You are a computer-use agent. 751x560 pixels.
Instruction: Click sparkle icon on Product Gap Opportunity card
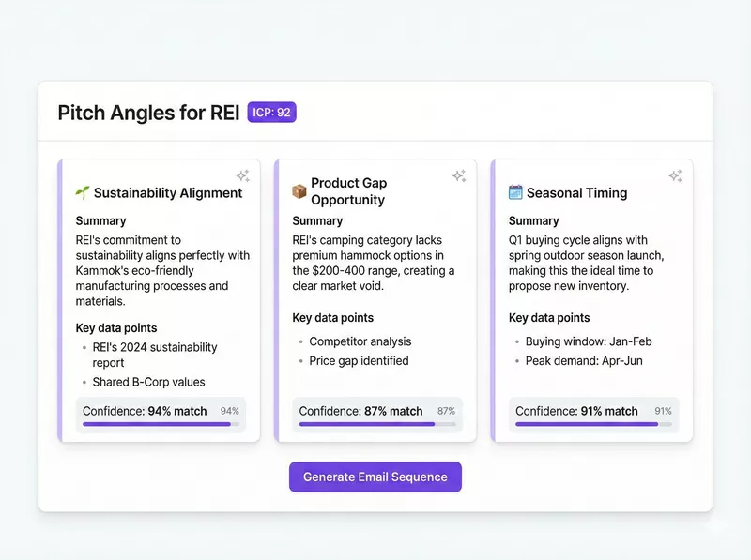tap(459, 175)
